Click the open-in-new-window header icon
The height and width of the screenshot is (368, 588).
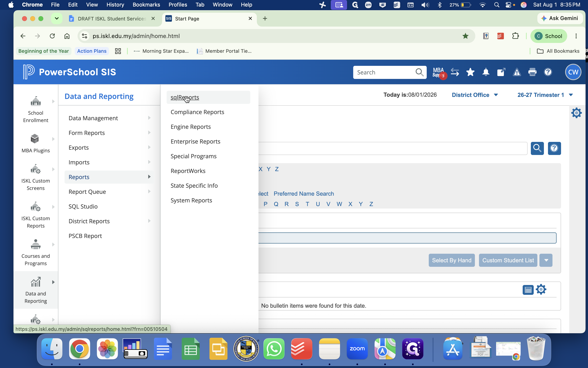[501, 72]
